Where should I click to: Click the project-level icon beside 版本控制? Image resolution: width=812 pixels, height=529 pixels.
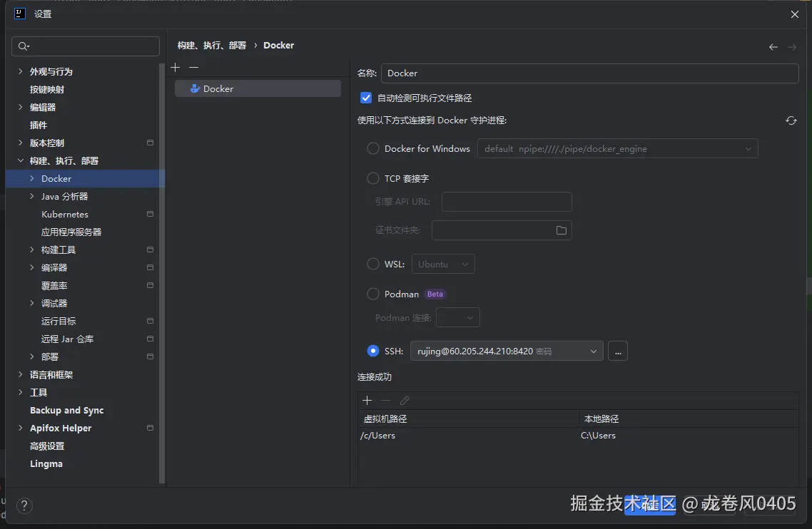click(150, 143)
